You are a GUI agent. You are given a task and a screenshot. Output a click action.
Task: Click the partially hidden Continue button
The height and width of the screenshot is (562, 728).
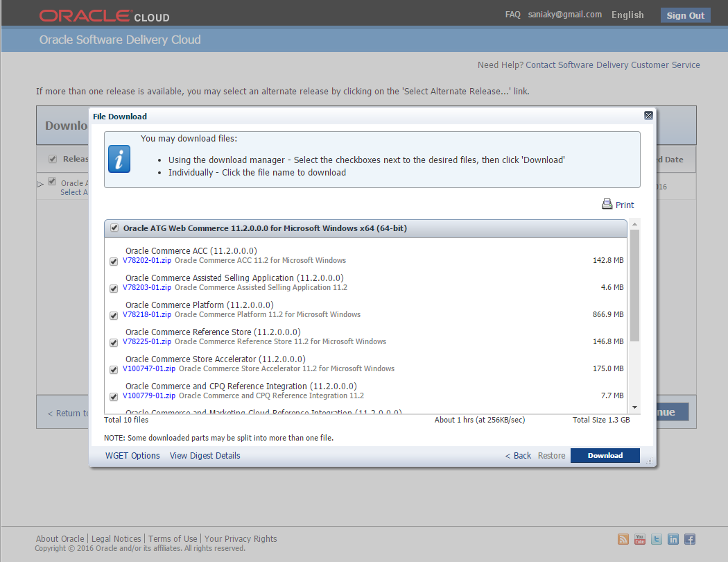[673, 412]
